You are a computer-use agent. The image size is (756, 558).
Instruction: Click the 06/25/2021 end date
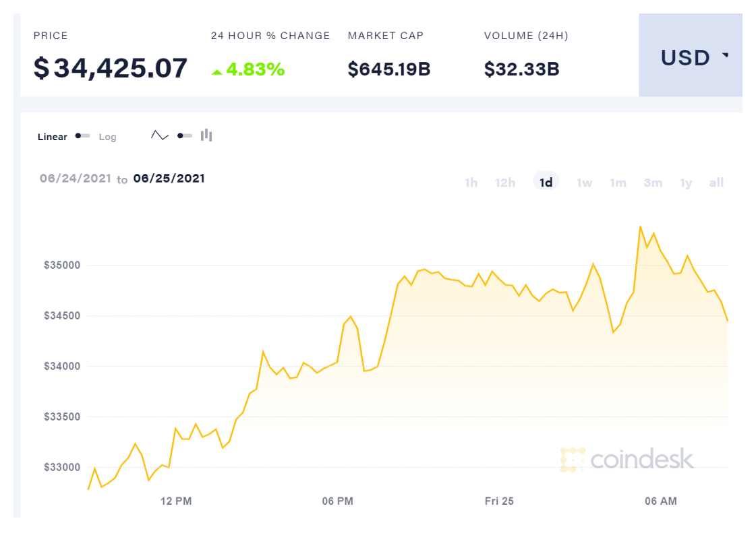(169, 179)
